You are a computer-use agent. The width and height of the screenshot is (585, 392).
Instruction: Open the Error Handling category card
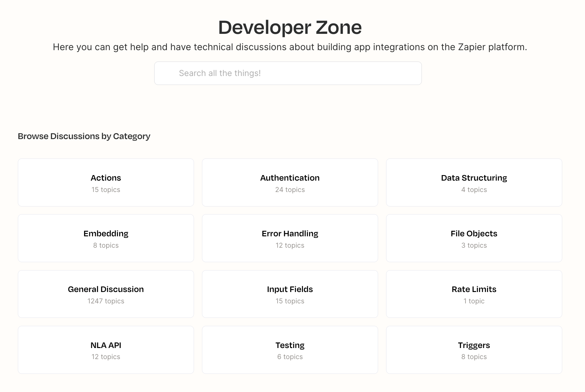point(290,238)
